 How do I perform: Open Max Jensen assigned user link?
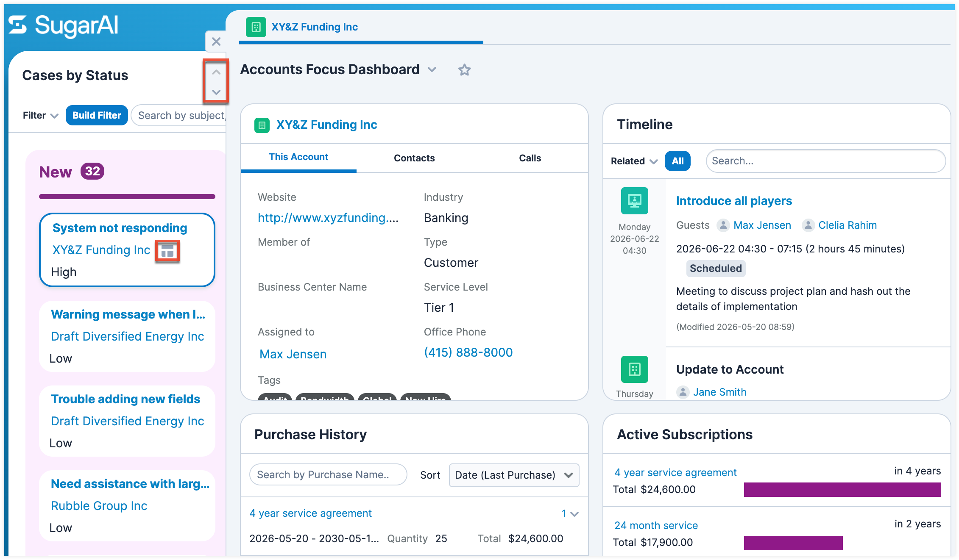(293, 354)
